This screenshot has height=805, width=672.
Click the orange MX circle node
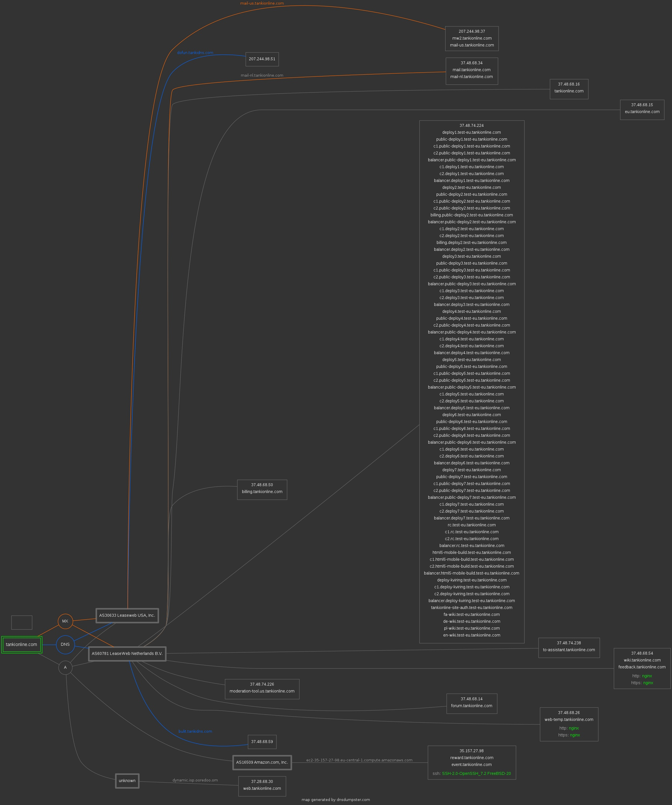65,621
